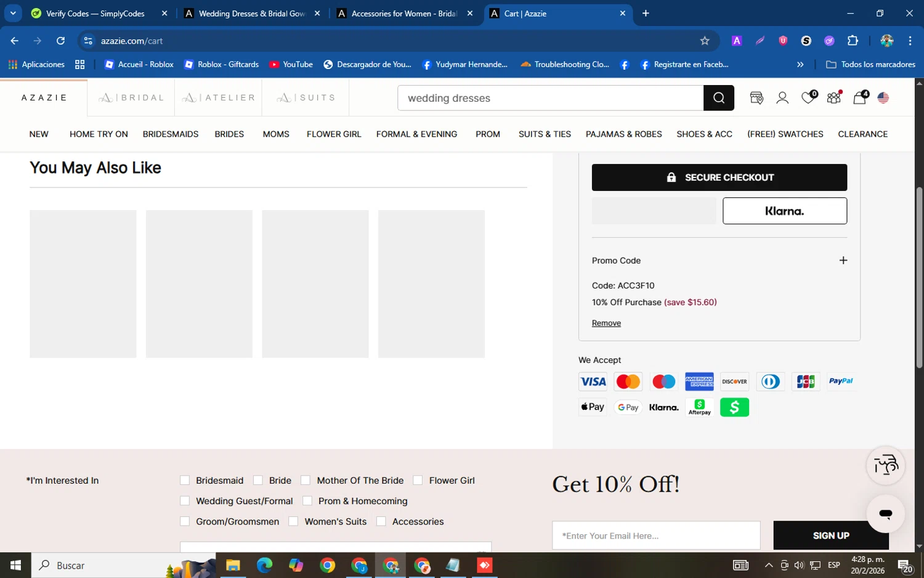Viewport: 924px width, 578px height.
Task: Show hidden system tray icons
Action: (769, 565)
